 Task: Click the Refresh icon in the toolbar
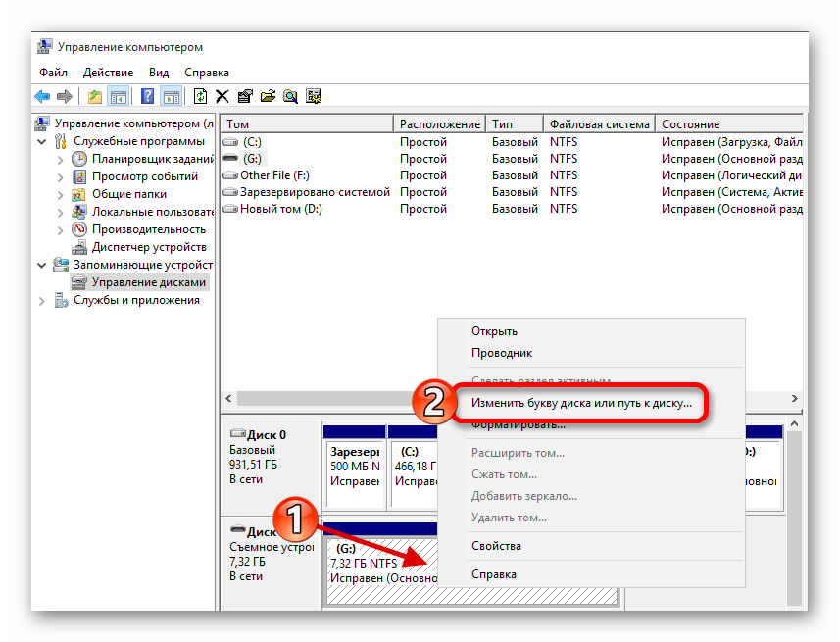point(200,96)
